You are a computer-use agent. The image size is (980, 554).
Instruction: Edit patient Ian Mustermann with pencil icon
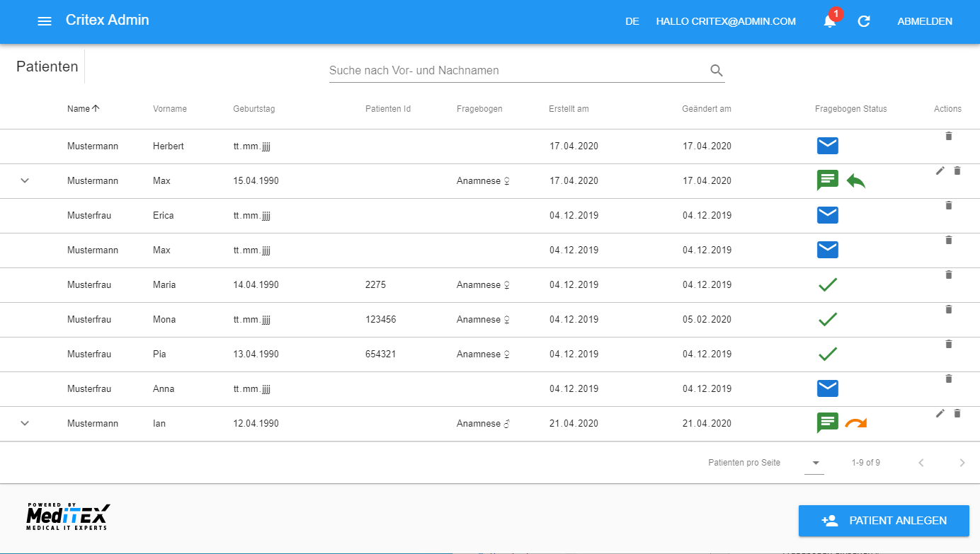pyautogui.click(x=940, y=413)
